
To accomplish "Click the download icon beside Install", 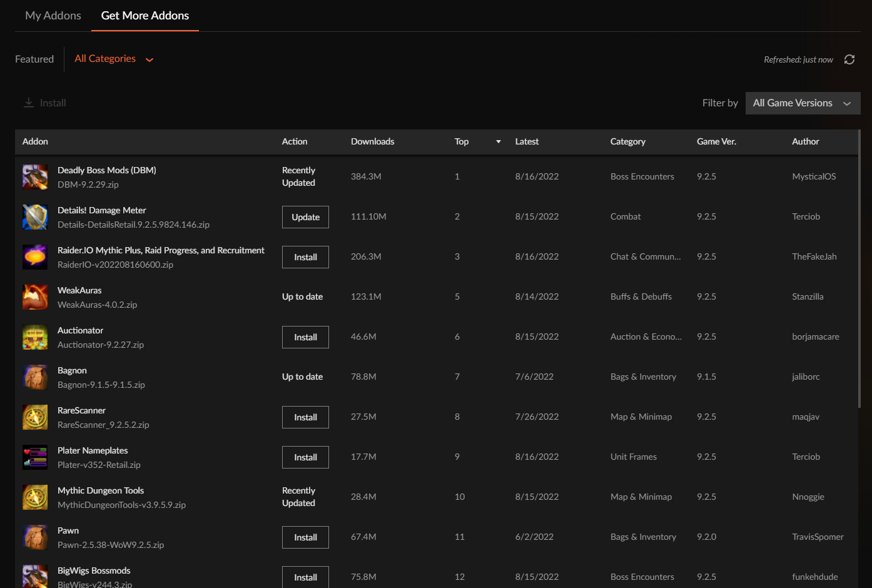I will point(28,102).
